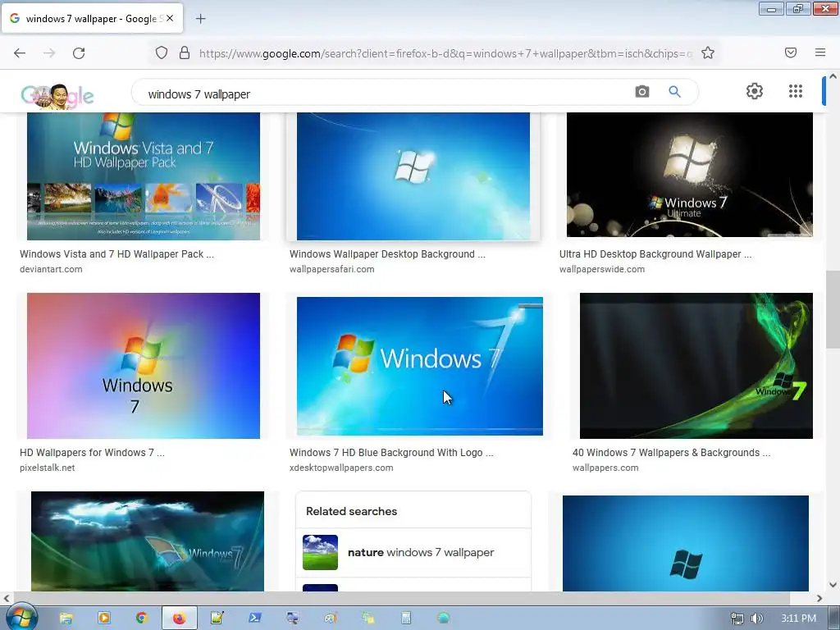
Task: Visit wallpapersafari.com source link
Action: [x=331, y=269]
